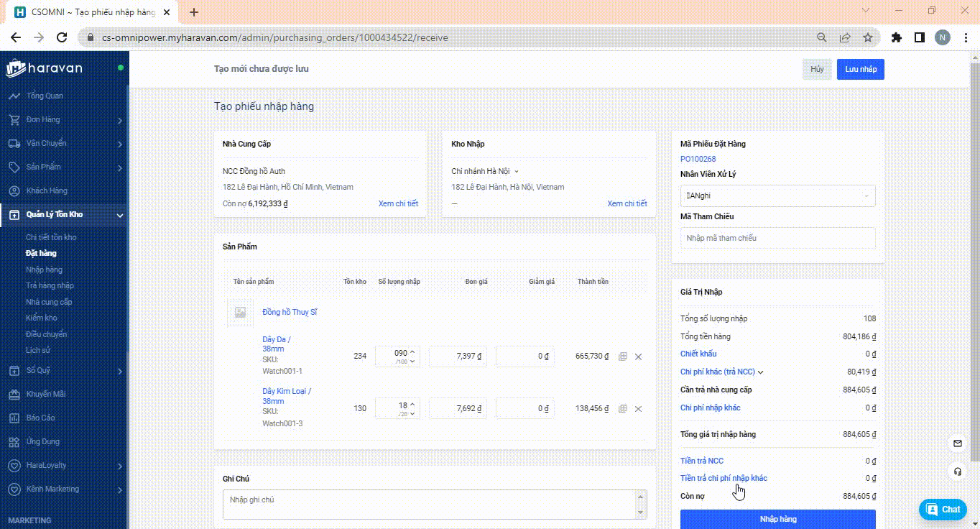Open Tổng Quan overview icon in sidebar

14,96
